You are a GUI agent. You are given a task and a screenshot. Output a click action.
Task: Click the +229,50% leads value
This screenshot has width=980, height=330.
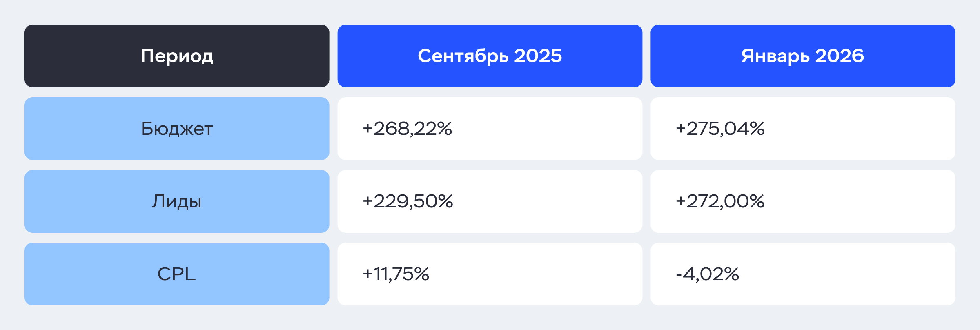pyautogui.click(x=408, y=201)
